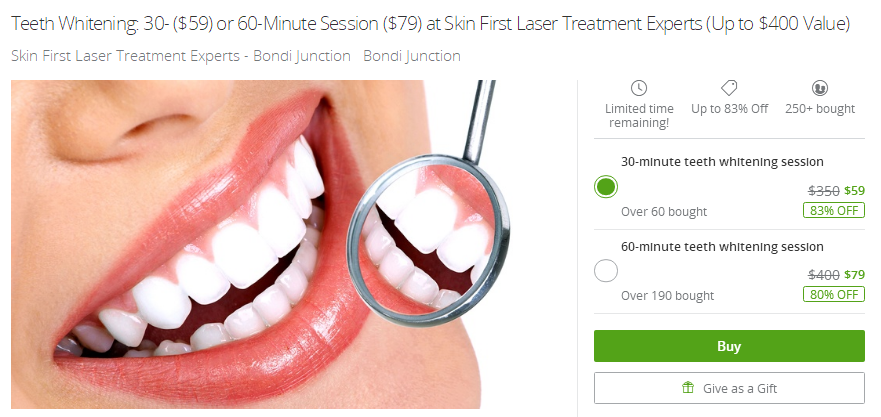The image size is (881, 417).
Task: Open Skin First Laser Treatment Experts - Bondi Junction link
Action: coord(181,56)
